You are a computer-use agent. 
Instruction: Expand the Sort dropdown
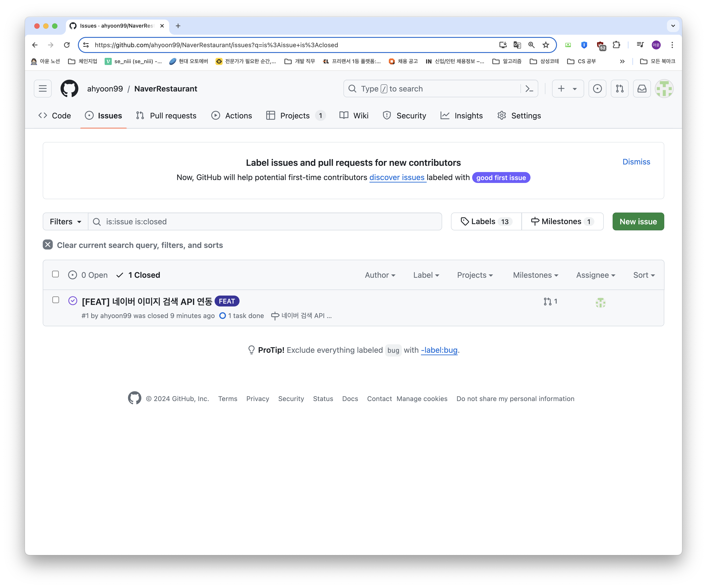click(x=644, y=275)
